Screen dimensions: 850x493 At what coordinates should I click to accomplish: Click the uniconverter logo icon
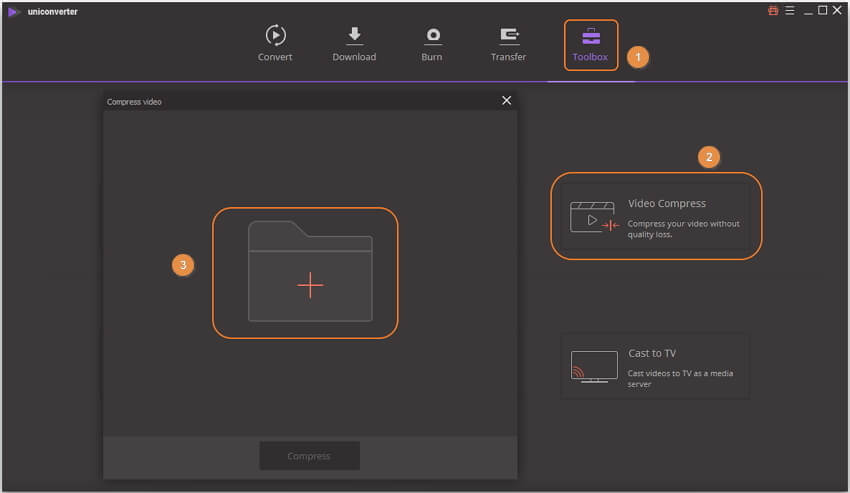coord(14,11)
